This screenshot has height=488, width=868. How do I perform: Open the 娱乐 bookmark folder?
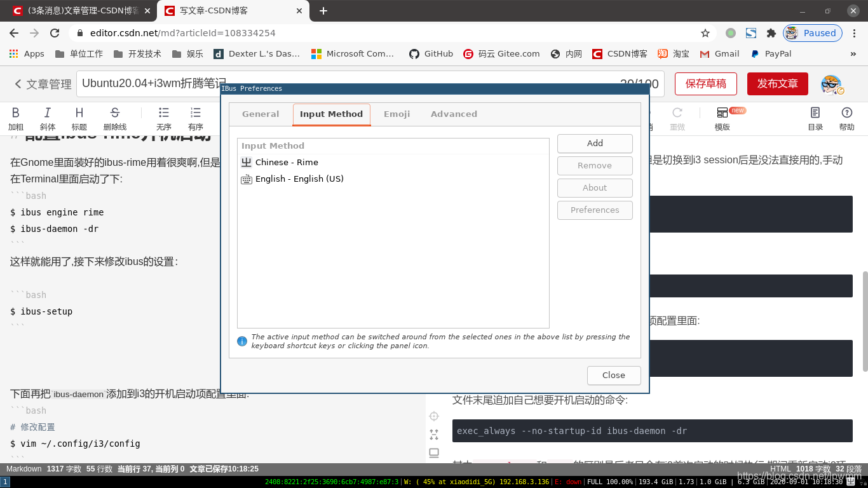[x=187, y=54]
